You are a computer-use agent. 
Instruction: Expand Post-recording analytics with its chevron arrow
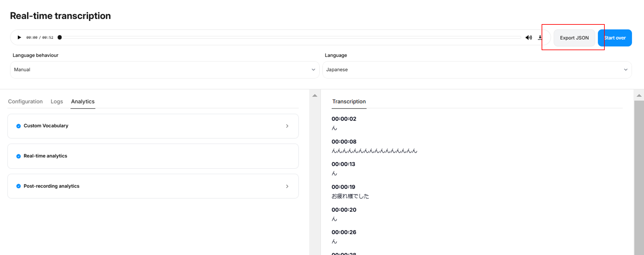(287, 187)
